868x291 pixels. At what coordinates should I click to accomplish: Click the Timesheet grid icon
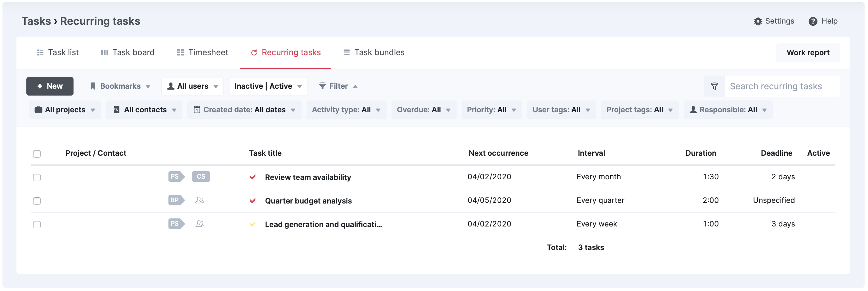(x=180, y=52)
